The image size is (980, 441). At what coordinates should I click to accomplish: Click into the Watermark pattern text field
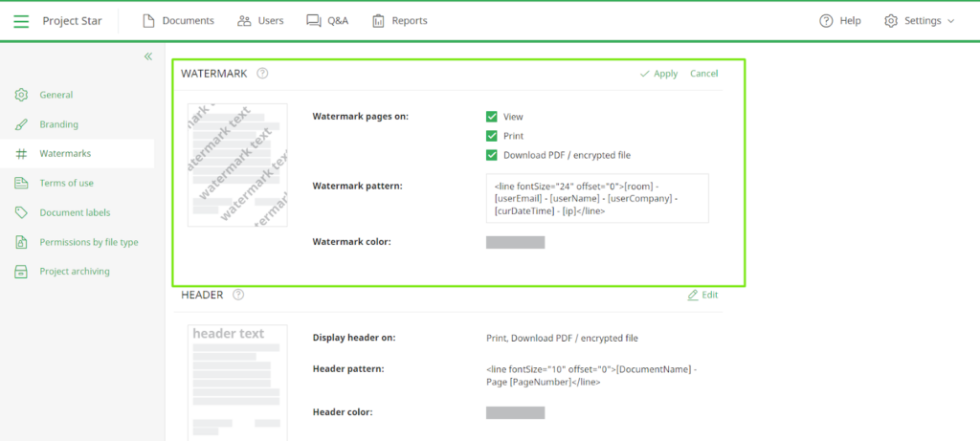tap(596, 198)
